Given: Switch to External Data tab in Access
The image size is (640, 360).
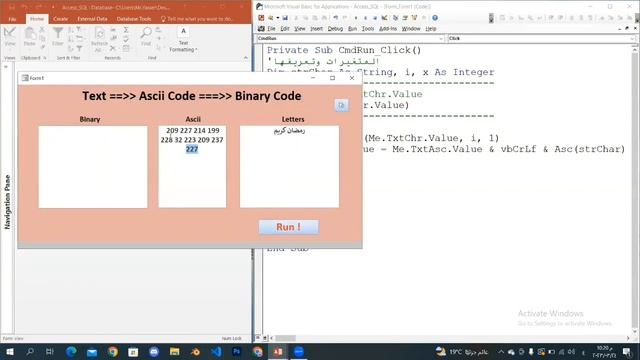Looking at the screenshot, I should tap(92, 19).
